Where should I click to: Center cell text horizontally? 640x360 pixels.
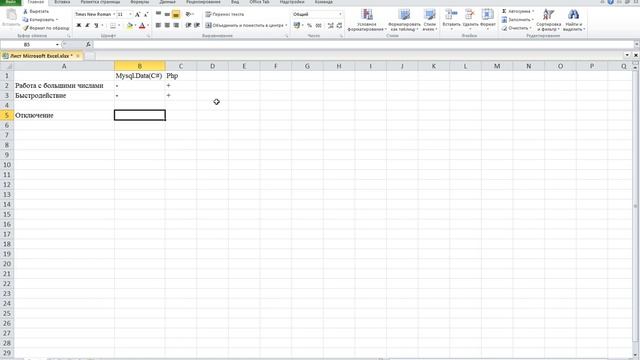click(167, 25)
